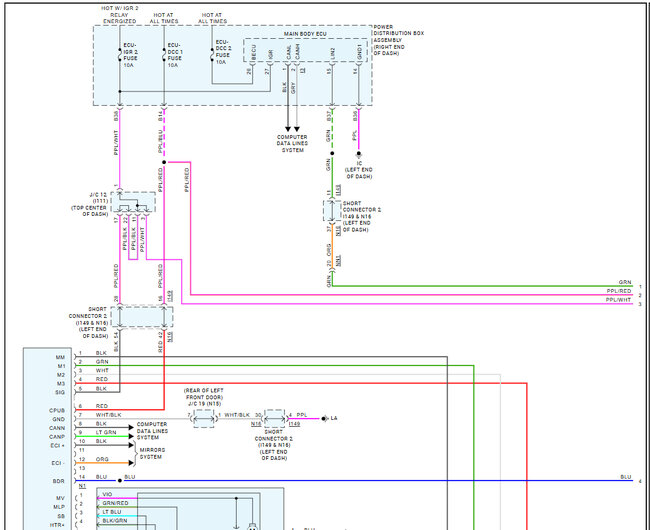
Task: Click the M1 pin label
Action: click(x=61, y=366)
